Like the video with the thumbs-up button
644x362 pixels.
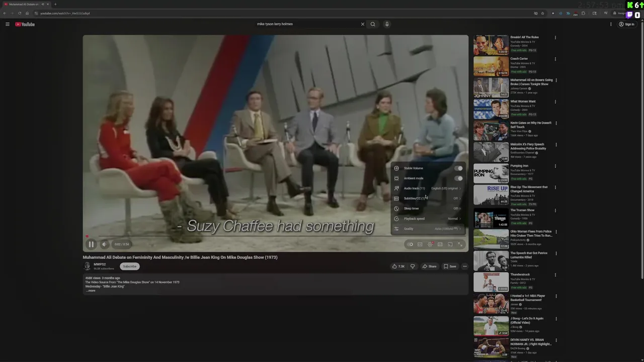click(398, 266)
